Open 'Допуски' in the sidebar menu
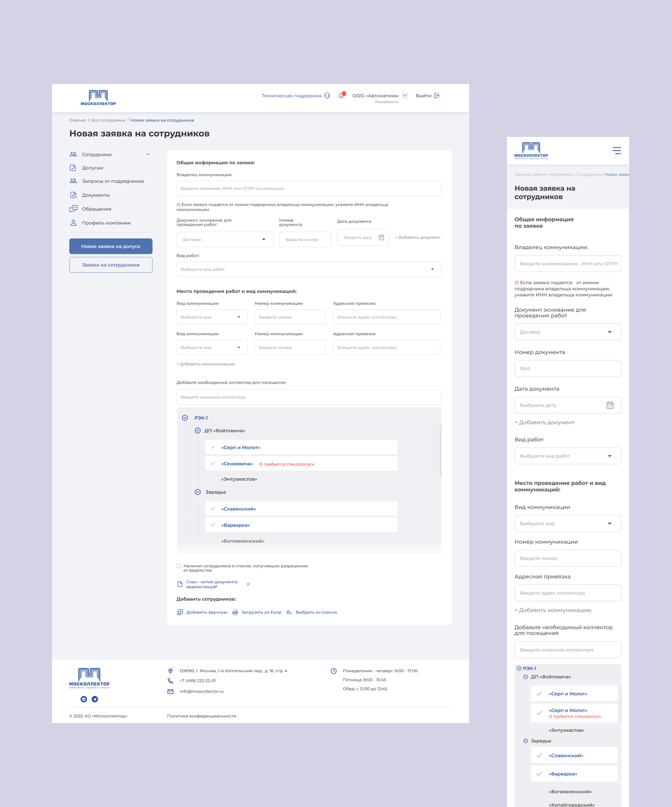 (92, 168)
